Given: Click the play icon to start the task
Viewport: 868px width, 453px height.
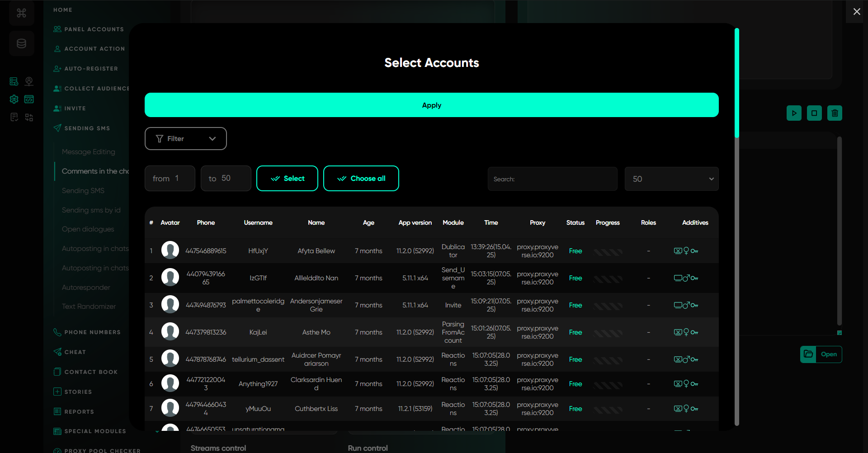Looking at the screenshot, I should tap(794, 113).
